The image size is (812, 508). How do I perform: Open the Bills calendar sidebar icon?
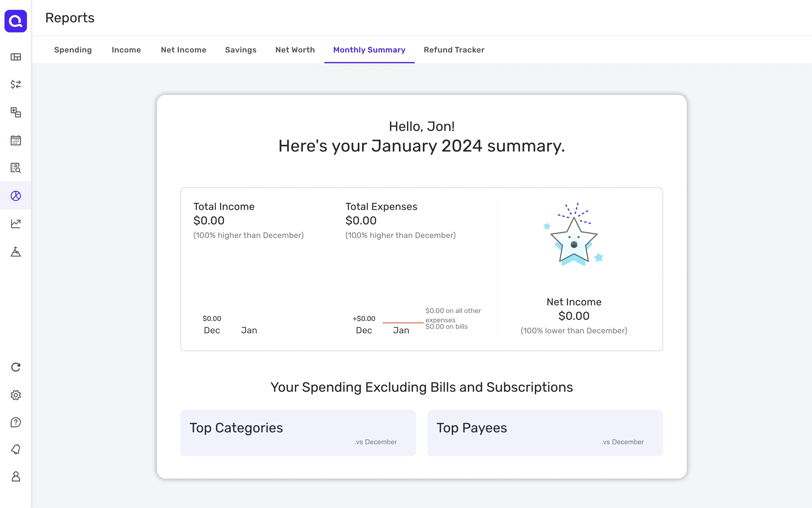[16, 140]
